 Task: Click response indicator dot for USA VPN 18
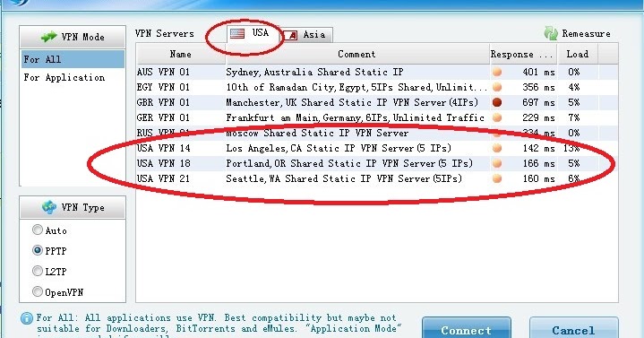coord(497,163)
